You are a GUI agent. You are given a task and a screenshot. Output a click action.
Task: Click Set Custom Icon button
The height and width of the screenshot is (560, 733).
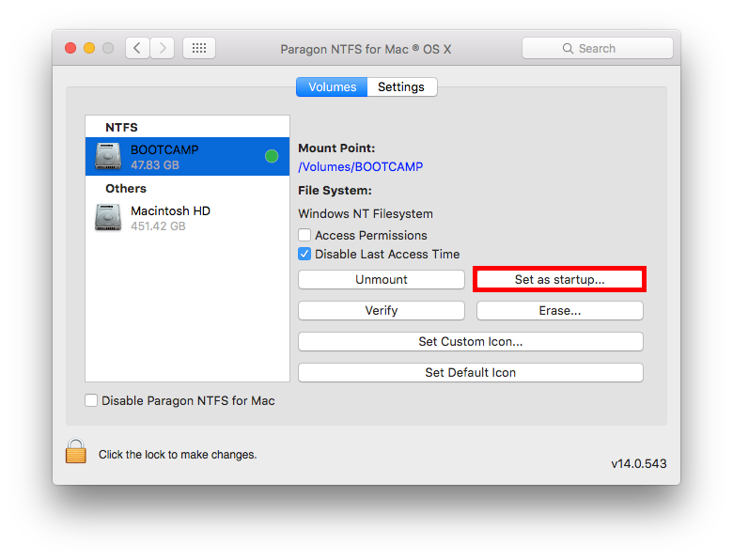pyautogui.click(x=470, y=341)
